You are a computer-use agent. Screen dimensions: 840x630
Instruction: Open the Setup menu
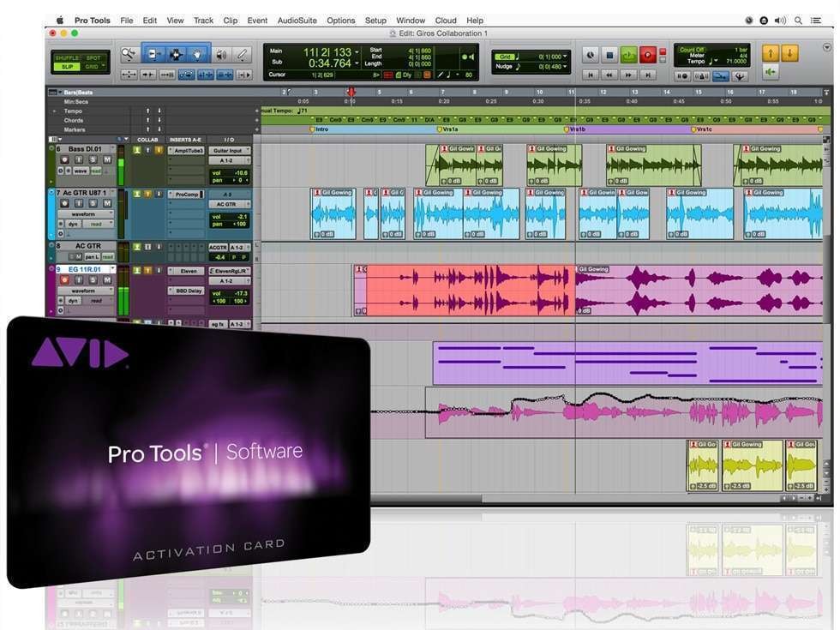[x=375, y=21]
